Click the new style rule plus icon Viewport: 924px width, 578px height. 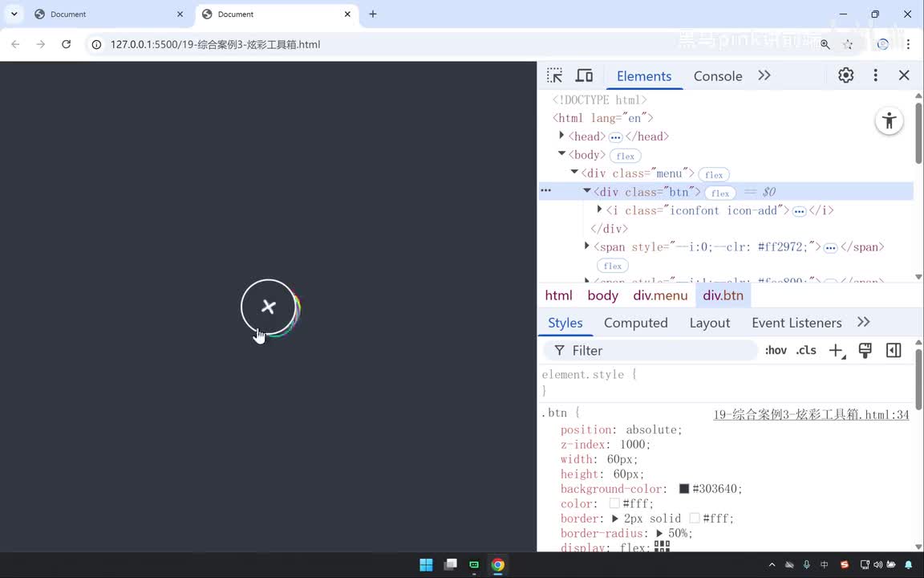(x=837, y=350)
